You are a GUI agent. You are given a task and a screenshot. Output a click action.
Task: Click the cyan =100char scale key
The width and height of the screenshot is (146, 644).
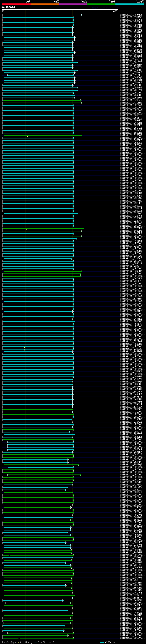coord(102,642)
